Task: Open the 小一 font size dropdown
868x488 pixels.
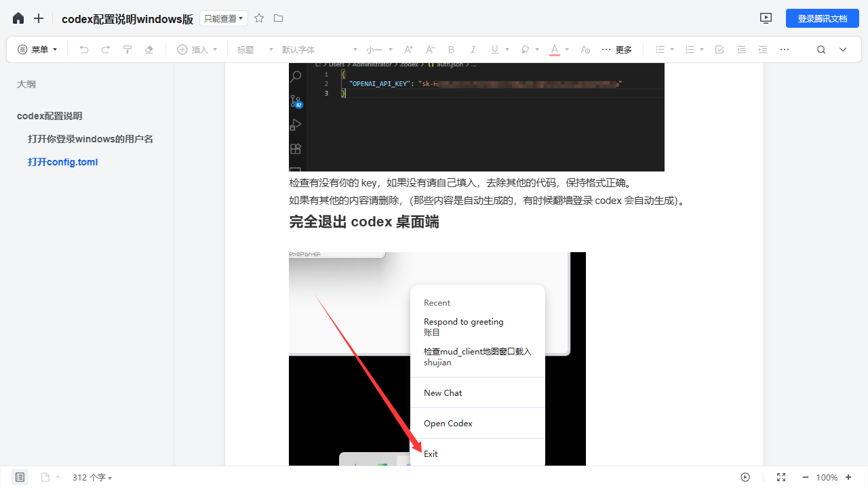Action: coord(380,49)
